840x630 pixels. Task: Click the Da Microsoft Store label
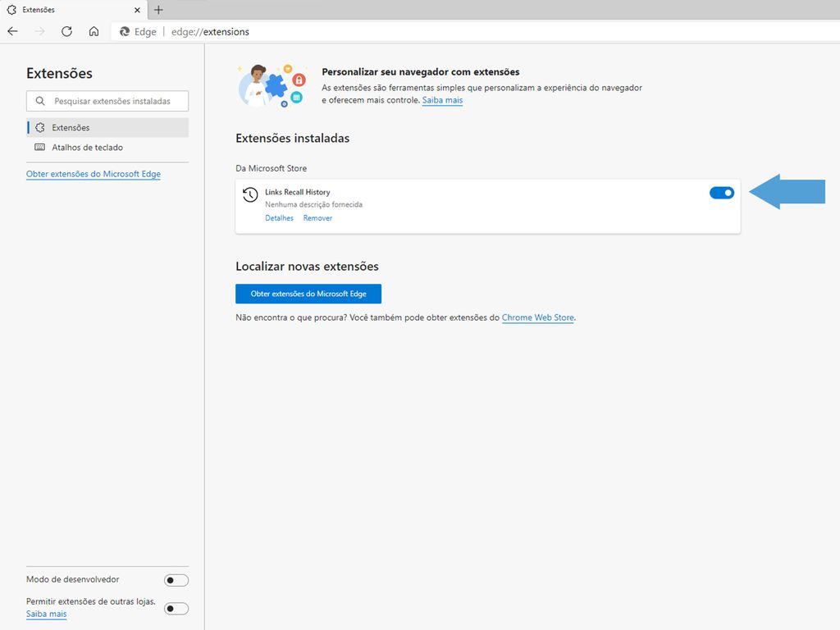click(271, 168)
